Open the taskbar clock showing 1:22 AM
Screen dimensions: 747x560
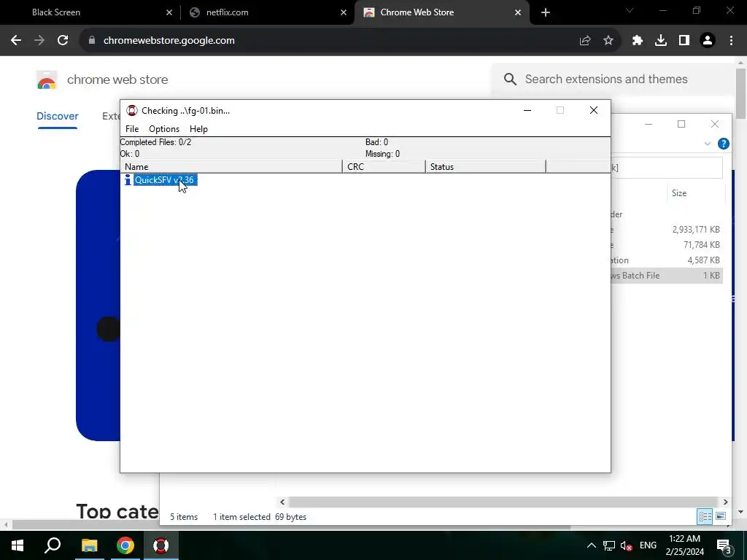[684, 545]
